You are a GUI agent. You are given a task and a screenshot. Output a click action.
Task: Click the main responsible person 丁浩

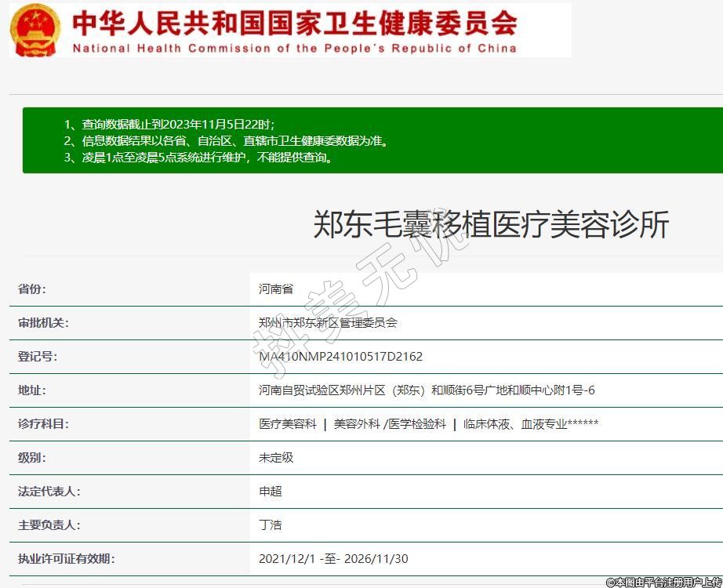[x=271, y=525]
